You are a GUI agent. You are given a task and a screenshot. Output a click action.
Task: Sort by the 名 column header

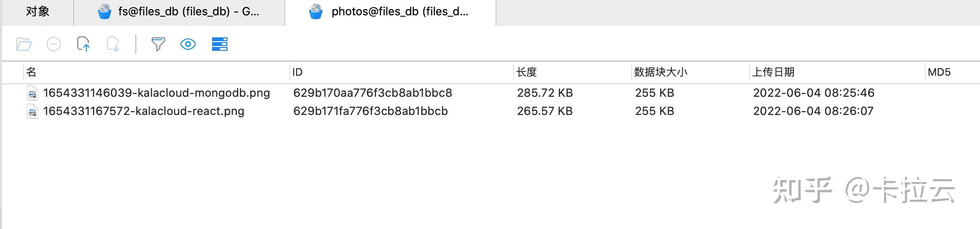point(32,72)
